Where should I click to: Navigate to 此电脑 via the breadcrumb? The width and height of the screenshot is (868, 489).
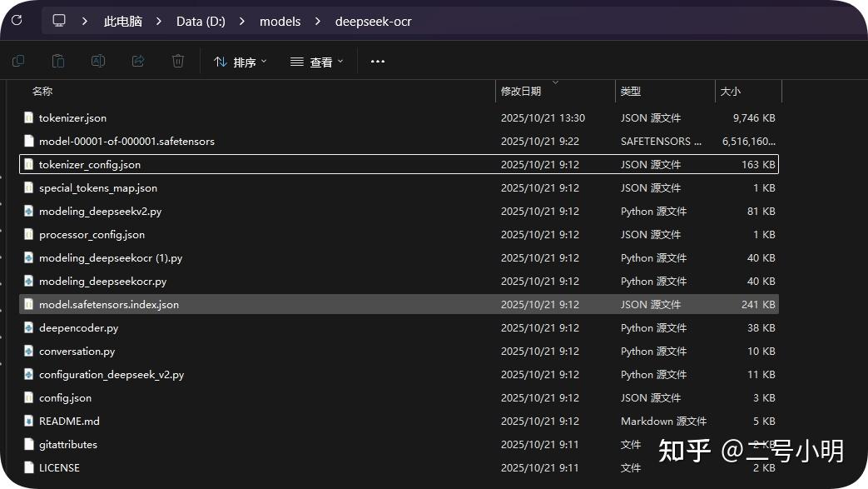click(122, 21)
